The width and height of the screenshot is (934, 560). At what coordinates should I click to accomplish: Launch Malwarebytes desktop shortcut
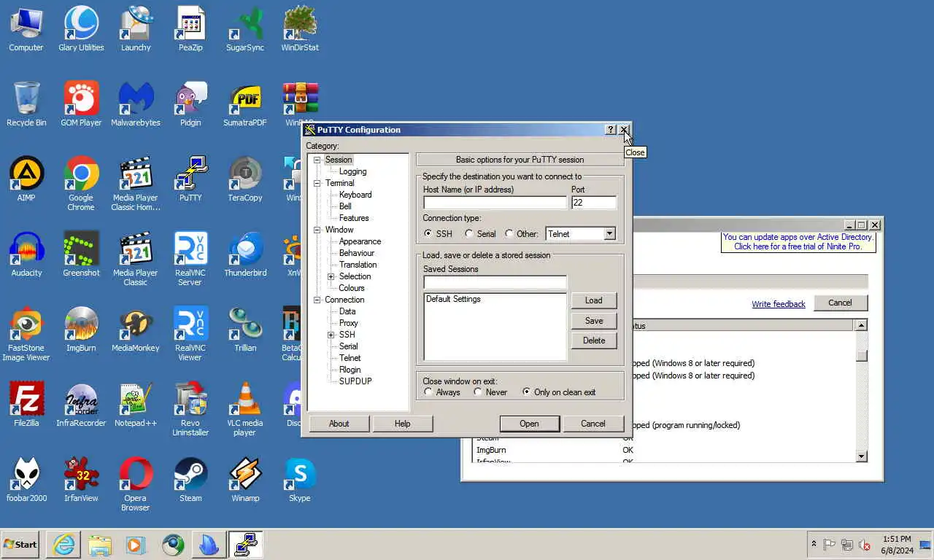[136, 104]
